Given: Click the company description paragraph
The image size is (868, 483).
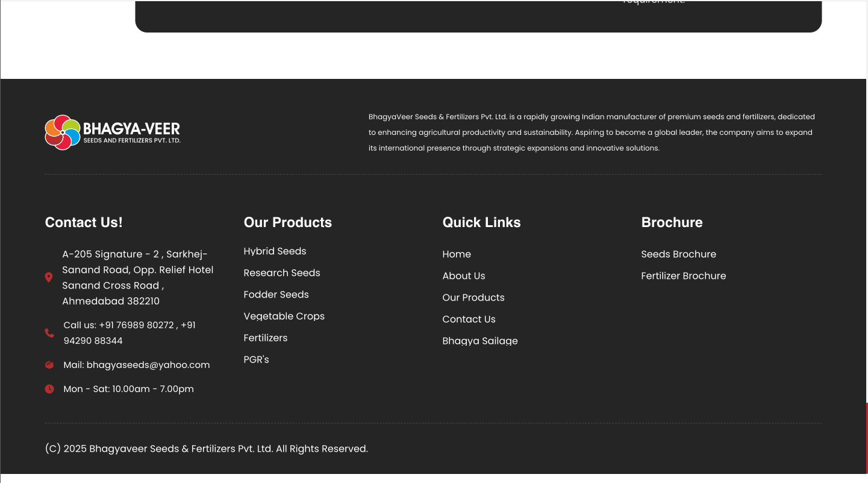Looking at the screenshot, I should [x=592, y=132].
